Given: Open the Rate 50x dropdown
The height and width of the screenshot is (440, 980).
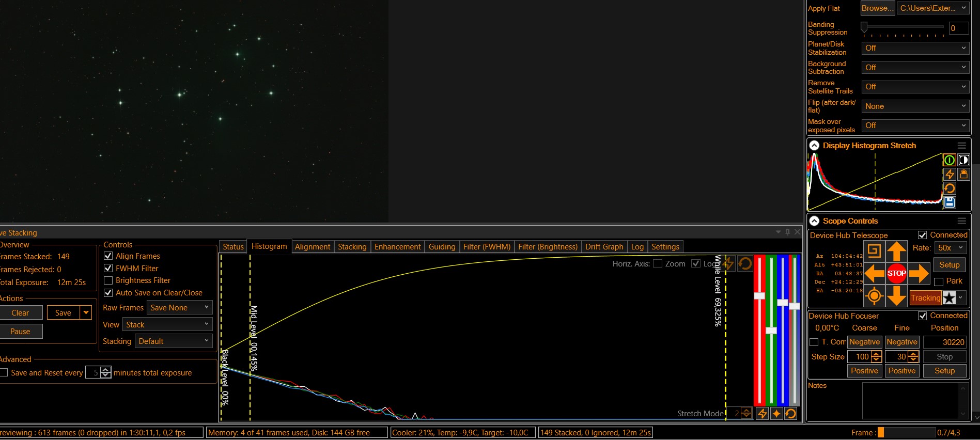Looking at the screenshot, I should coord(950,248).
